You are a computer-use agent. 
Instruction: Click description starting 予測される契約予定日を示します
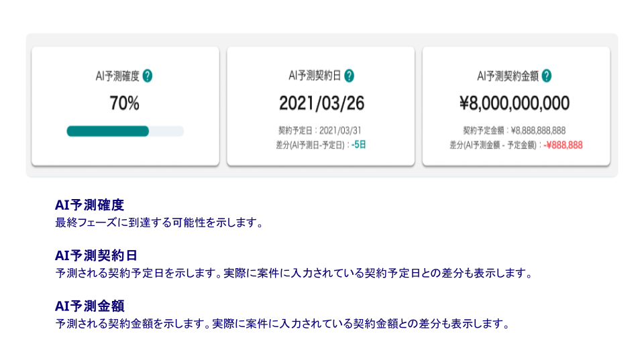click(x=294, y=273)
